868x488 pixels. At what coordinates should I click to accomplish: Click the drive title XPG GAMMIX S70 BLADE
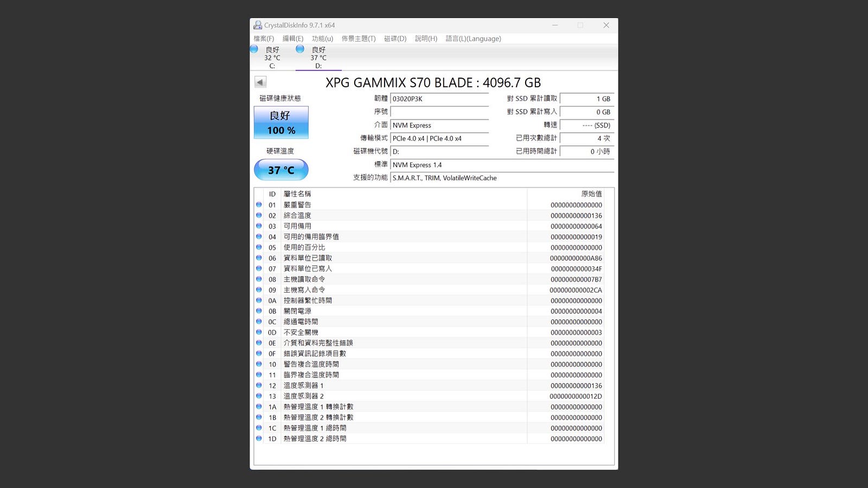(x=433, y=82)
